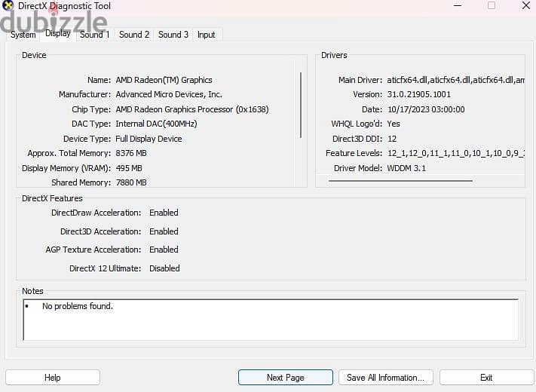Viewport: 536px width, 392px height.
Task: Click the Main Driver file list value
Action: pos(455,80)
